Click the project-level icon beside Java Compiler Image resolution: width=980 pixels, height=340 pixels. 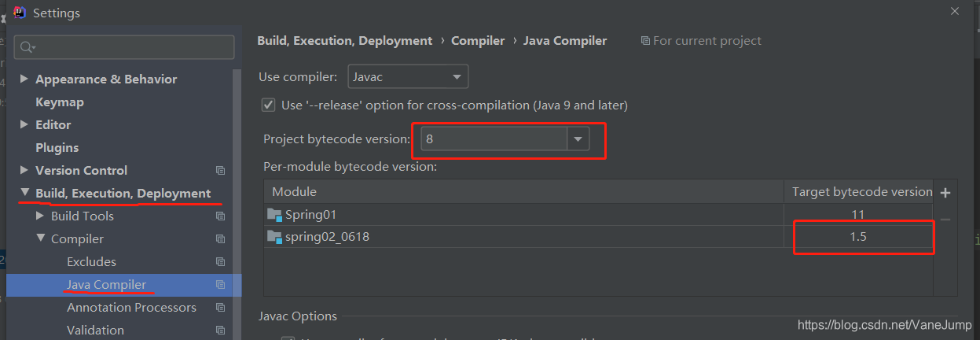[x=220, y=285]
